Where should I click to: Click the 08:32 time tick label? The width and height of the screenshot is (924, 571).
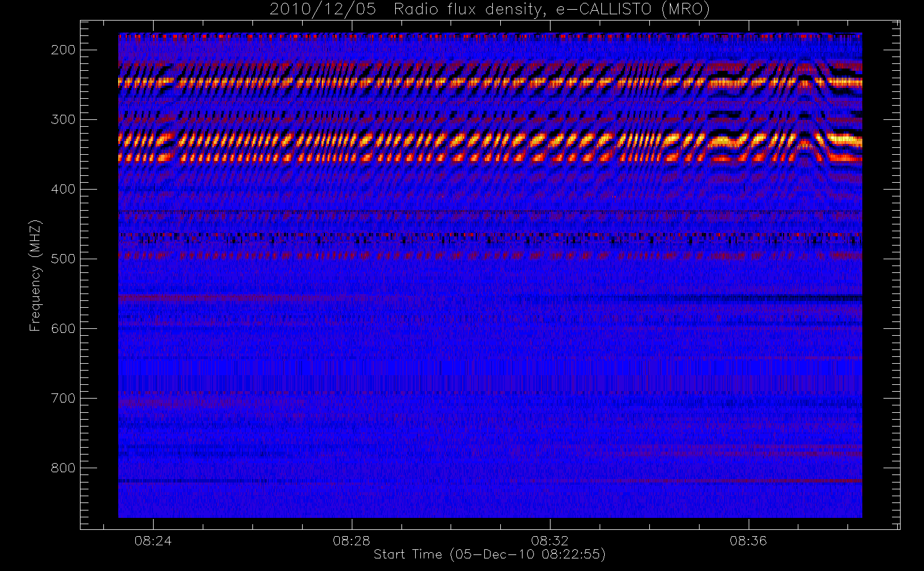pos(550,540)
